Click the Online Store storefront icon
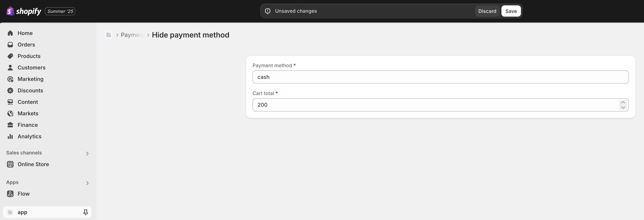This screenshot has width=644, height=220. pos(10,164)
